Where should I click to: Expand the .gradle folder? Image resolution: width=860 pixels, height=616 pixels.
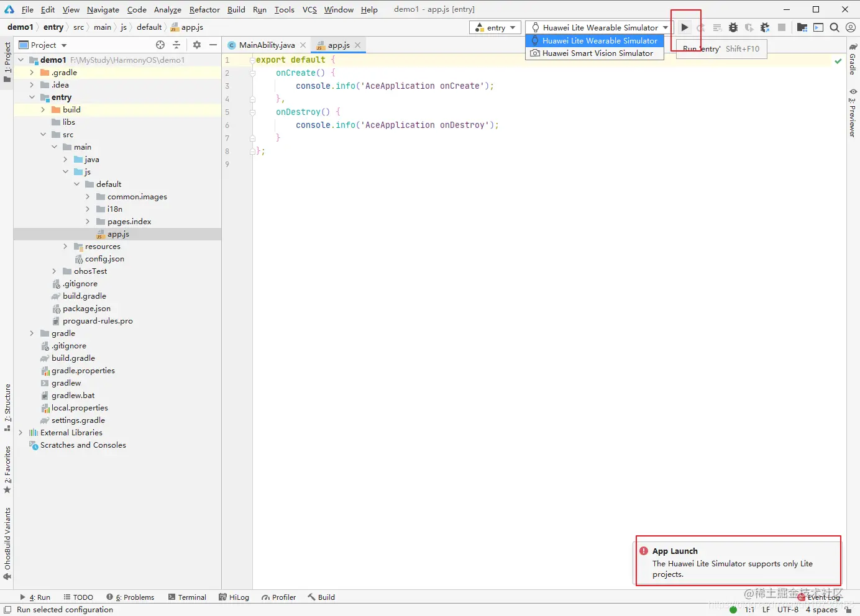pos(32,73)
